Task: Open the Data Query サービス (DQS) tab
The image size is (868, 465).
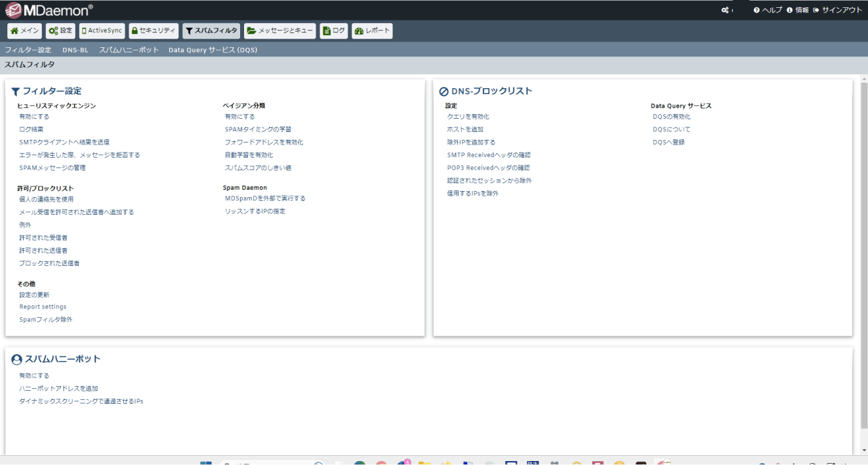Action: (x=213, y=50)
